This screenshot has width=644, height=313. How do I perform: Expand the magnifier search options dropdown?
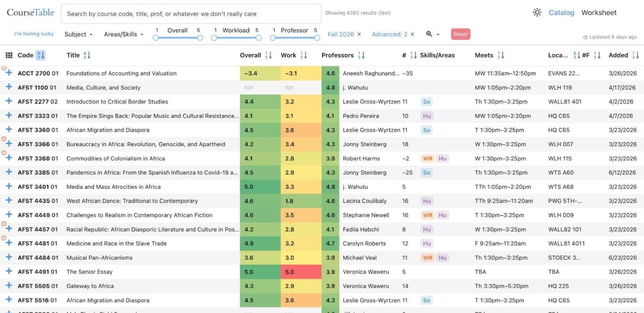[x=433, y=34]
